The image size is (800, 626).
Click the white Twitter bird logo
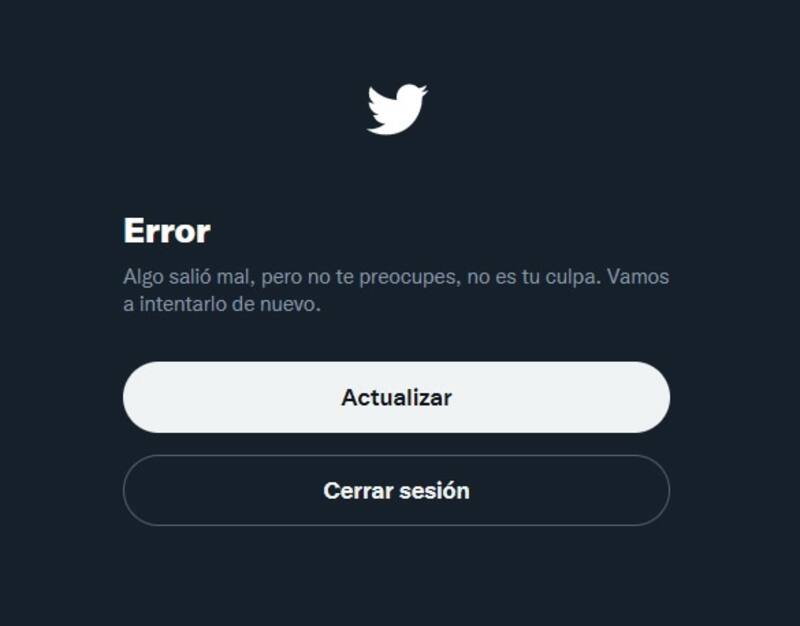coord(397,109)
